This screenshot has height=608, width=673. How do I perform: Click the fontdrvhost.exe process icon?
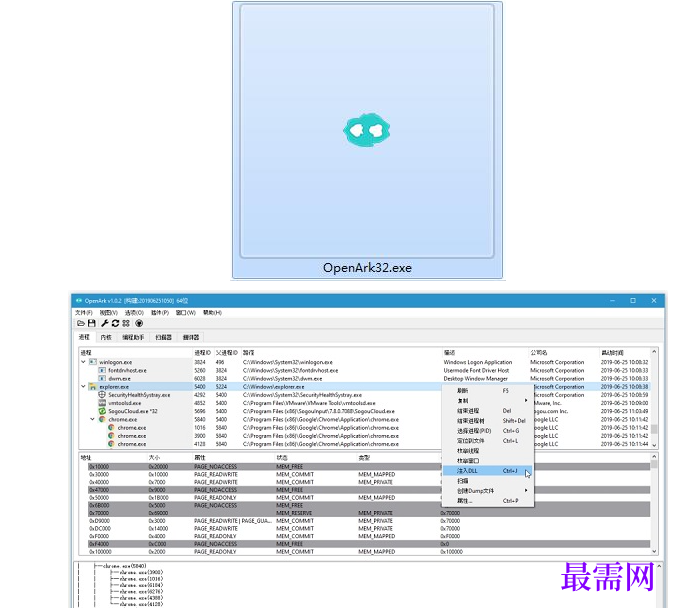tap(102, 370)
